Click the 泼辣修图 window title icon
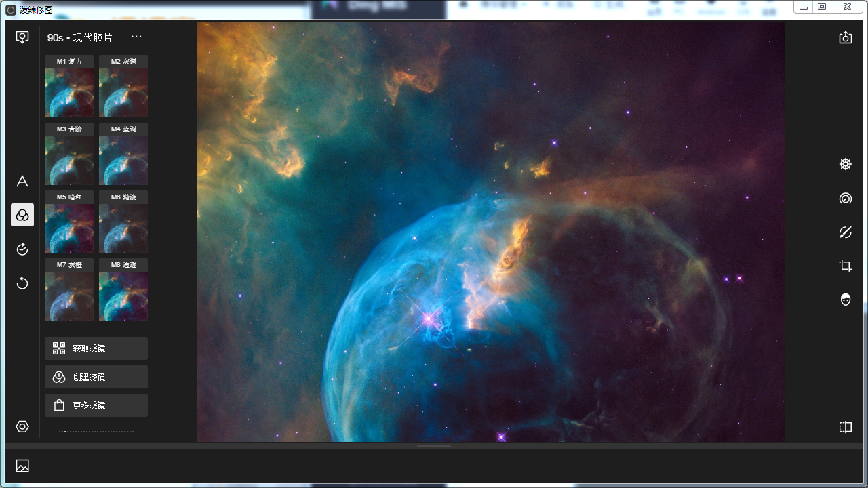Image resolution: width=868 pixels, height=488 pixels. 11,10
